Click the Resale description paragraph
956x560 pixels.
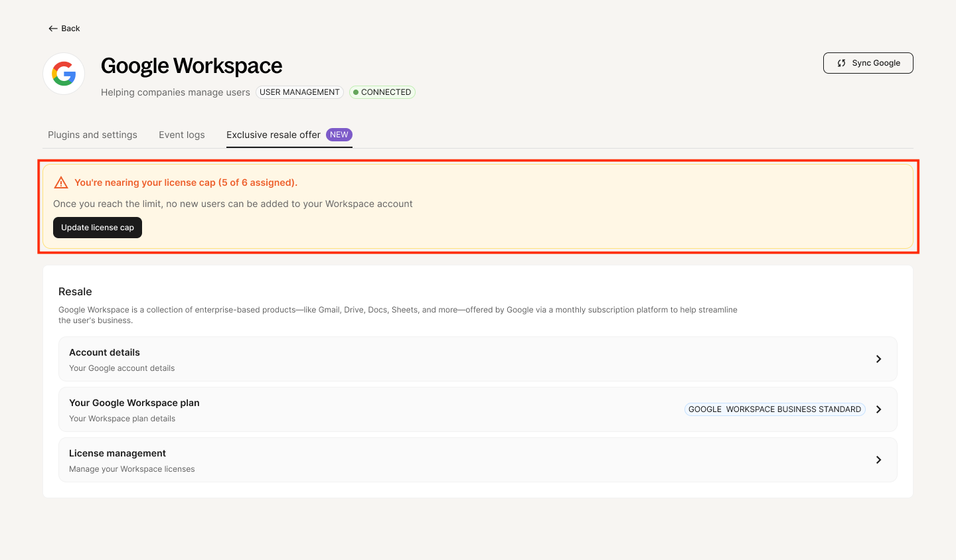398,315
